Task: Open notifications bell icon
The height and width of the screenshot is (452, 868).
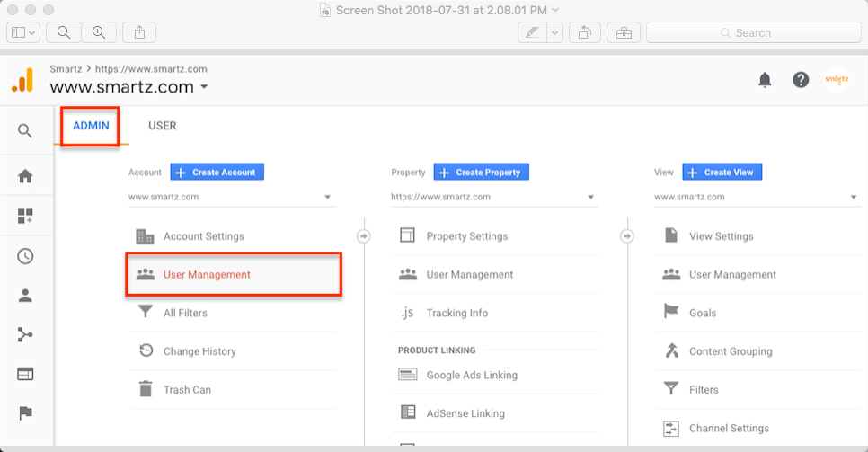Action: point(765,80)
